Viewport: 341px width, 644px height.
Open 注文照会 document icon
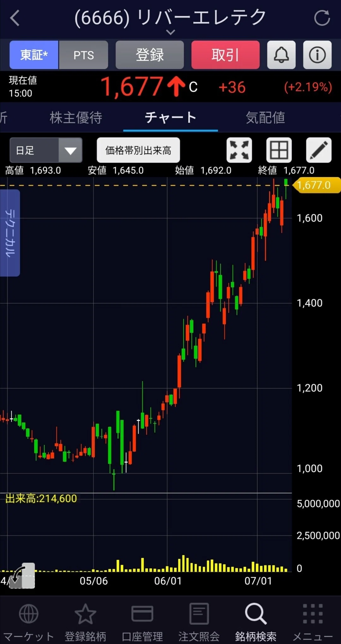coord(199,614)
